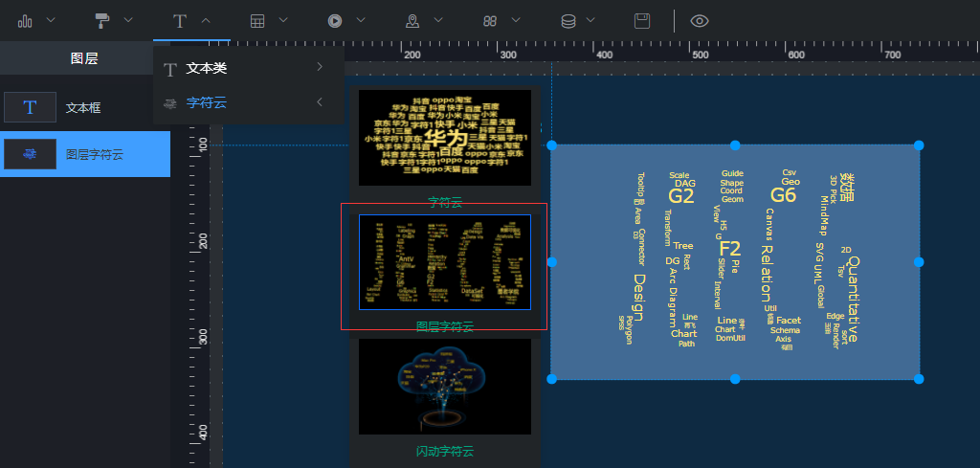This screenshot has width=980, height=468.
Task: Click the word cloud component on canvas
Action: 735,262
